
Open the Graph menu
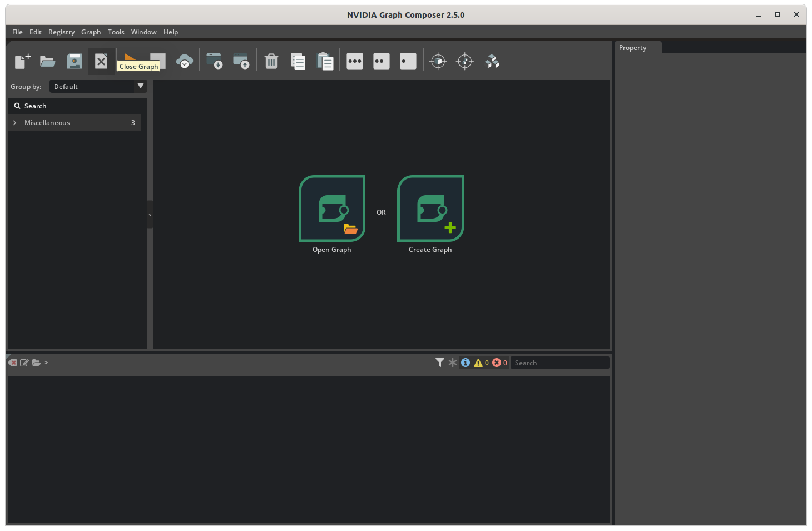pyautogui.click(x=91, y=32)
